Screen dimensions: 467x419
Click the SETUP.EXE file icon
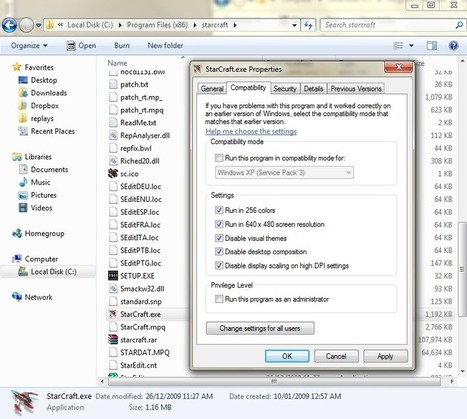click(113, 276)
